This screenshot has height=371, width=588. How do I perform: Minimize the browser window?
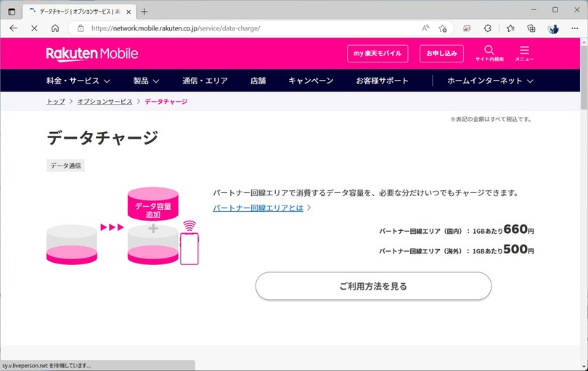[x=534, y=9]
